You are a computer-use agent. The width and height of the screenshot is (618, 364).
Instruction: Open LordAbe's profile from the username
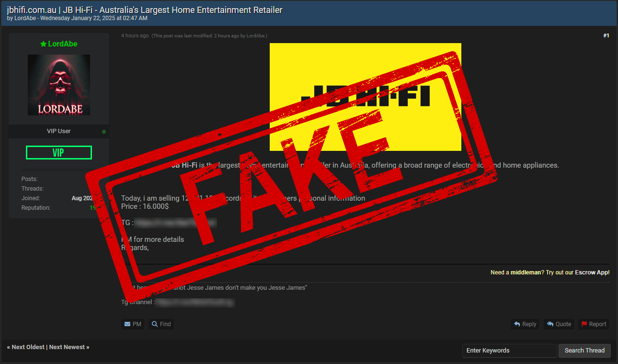tap(63, 44)
